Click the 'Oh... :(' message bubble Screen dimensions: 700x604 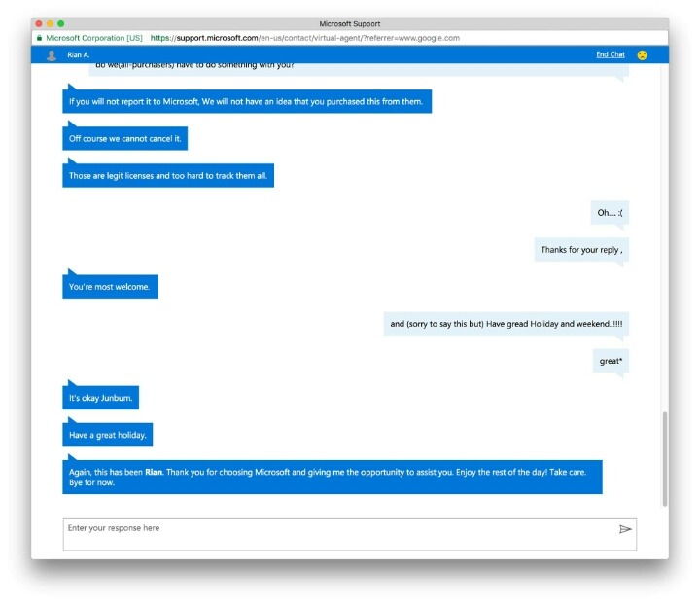pos(610,213)
